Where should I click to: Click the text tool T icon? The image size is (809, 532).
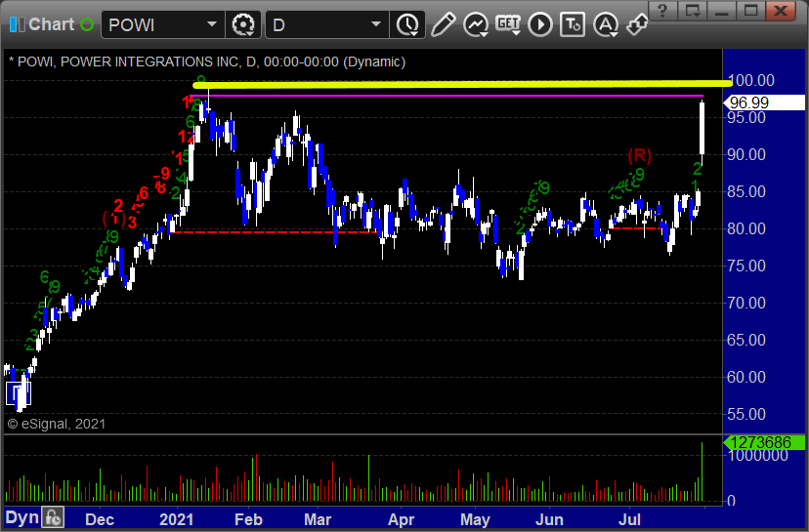[x=573, y=24]
